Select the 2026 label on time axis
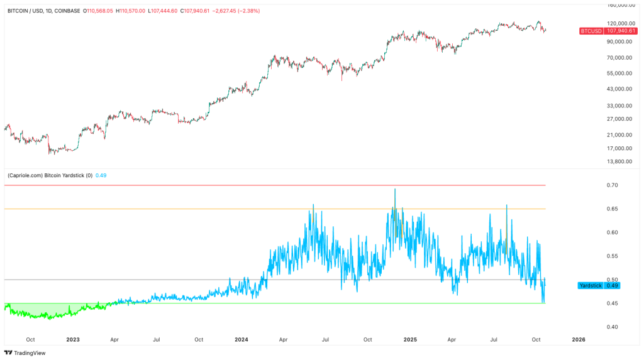The height and width of the screenshot is (360, 644). [578, 339]
